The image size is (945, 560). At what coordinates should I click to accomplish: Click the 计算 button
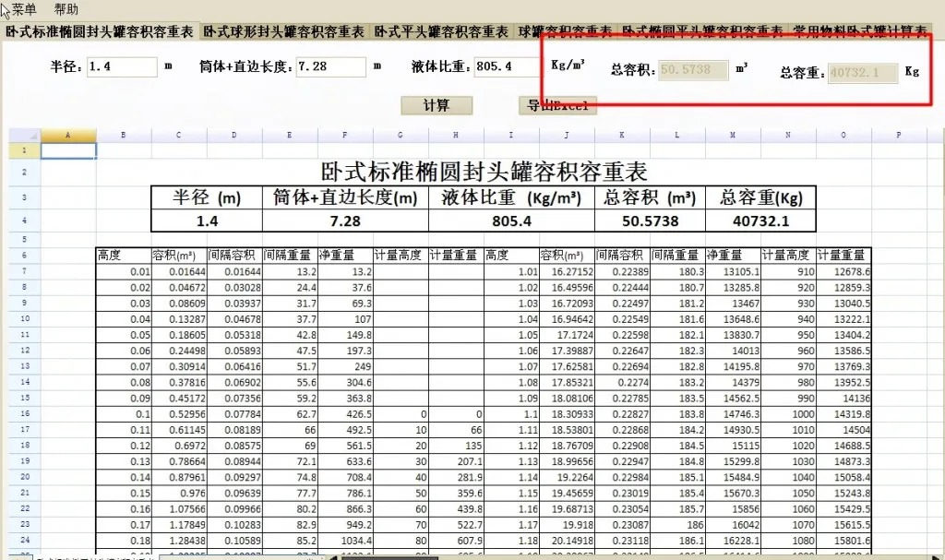(437, 105)
